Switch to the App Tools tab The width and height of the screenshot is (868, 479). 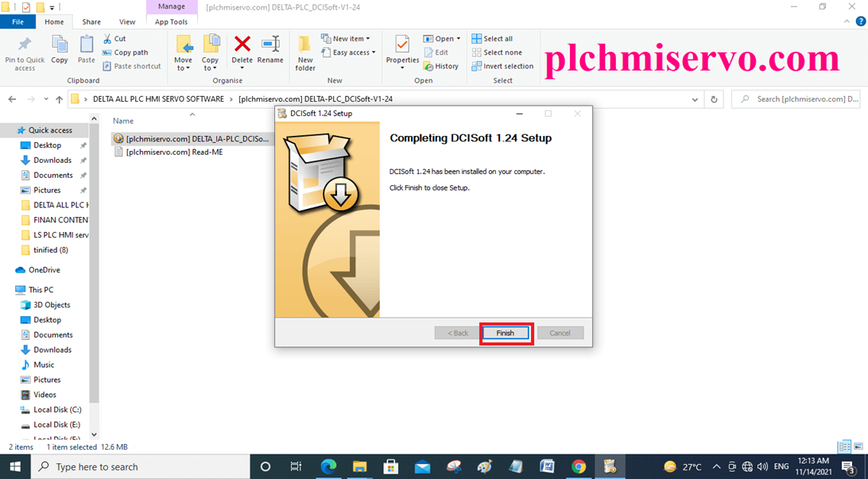(171, 22)
